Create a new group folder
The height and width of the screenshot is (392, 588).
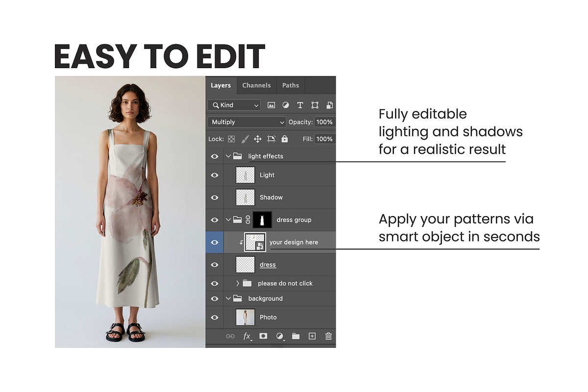[296, 336]
